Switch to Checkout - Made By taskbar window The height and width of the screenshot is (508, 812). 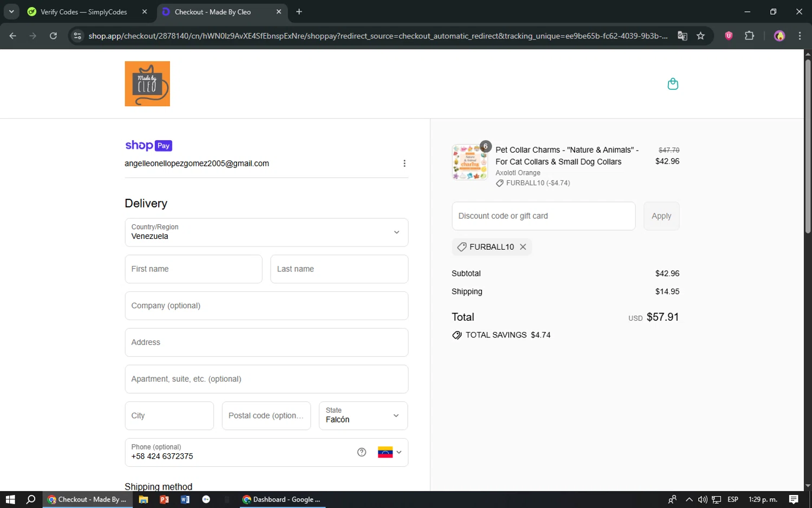coord(87,499)
